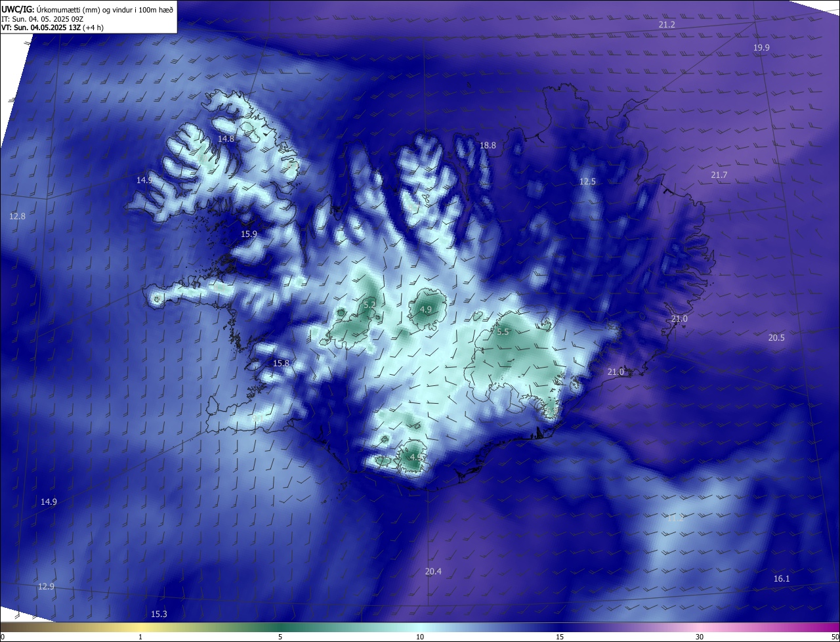Click the colour scale tick label 0

coord(3,637)
